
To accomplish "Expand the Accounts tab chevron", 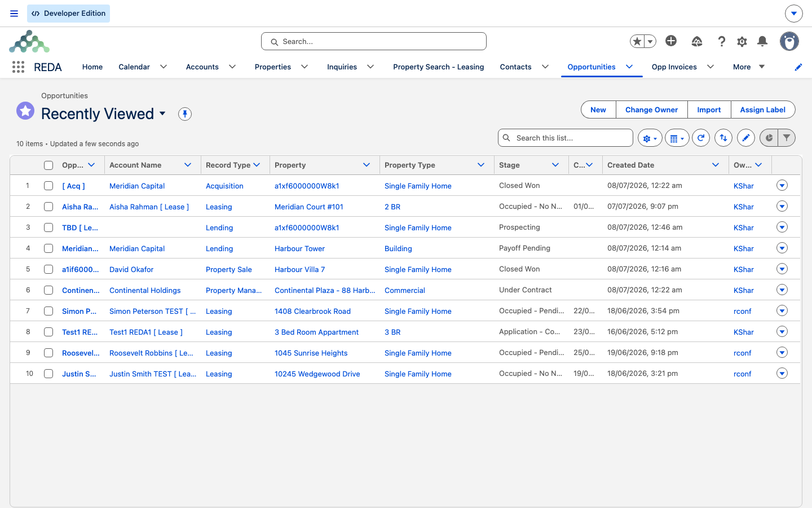I will [x=232, y=67].
